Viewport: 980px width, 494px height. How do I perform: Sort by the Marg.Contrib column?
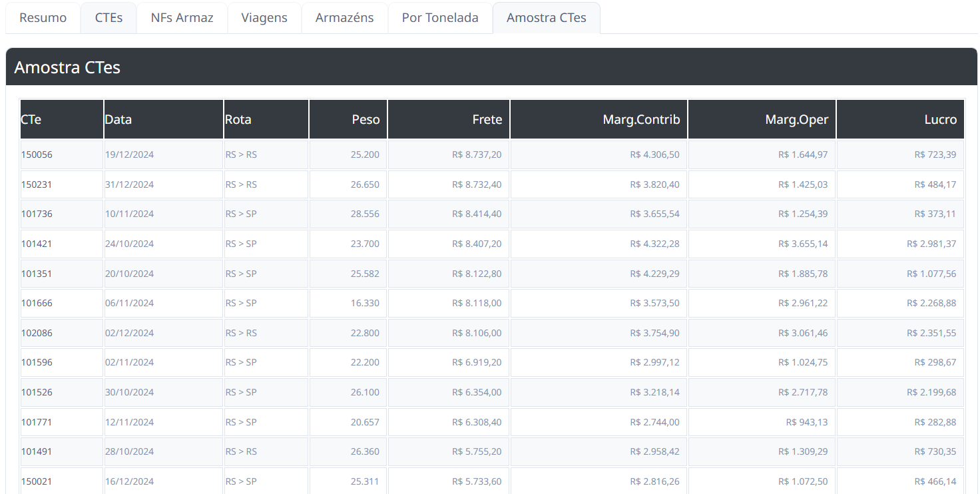click(598, 119)
